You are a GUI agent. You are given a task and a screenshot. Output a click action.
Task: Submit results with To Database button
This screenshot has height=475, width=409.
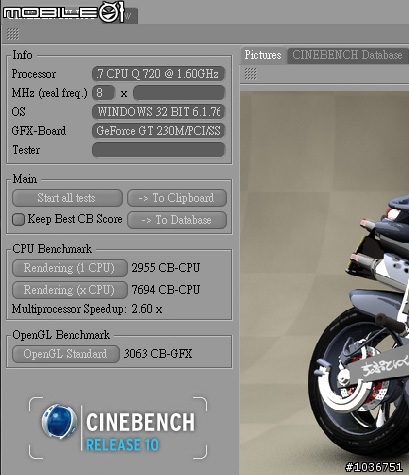pos(177,220)
